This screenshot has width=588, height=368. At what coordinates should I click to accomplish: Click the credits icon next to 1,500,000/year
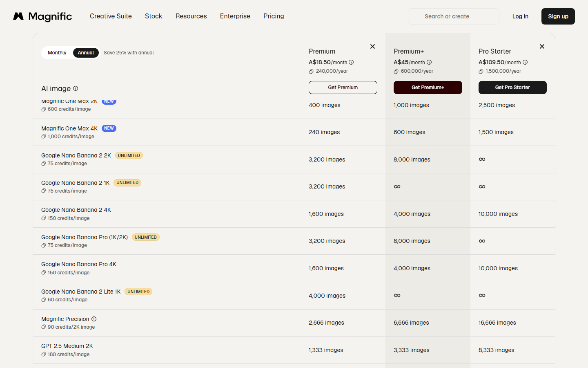pyautogui.click(x=481, y=72)
